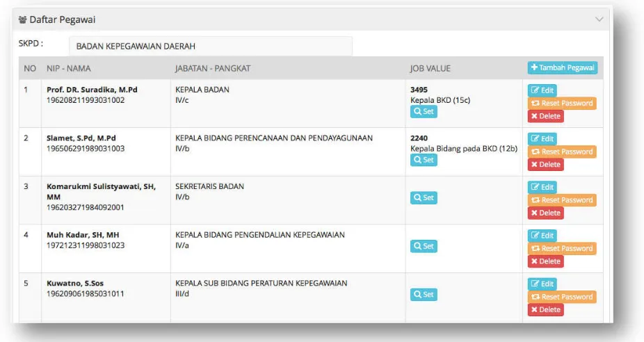
Task: Delete Kuwatno, S.Sos entry
Action: click(x=545, y=310)
